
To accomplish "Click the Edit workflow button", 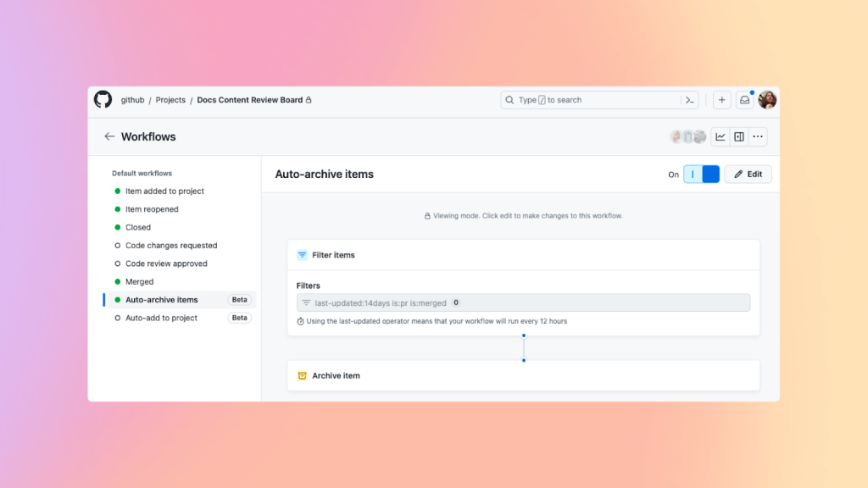I will click(748, 175).
